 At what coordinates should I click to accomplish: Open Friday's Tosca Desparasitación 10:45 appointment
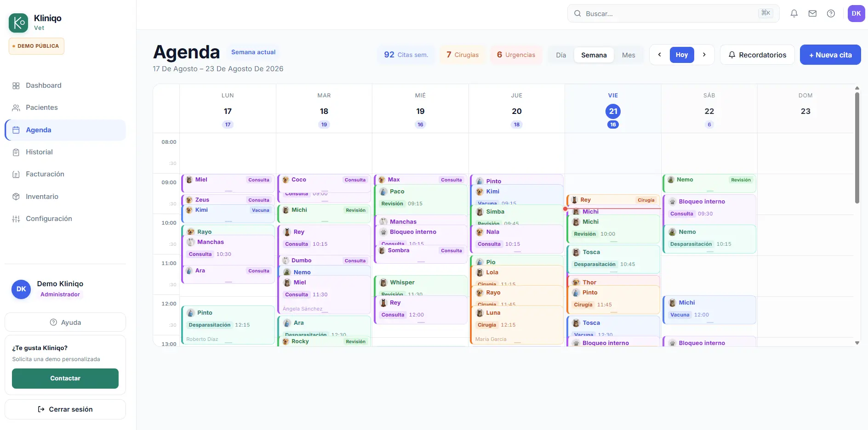[613, 259]
